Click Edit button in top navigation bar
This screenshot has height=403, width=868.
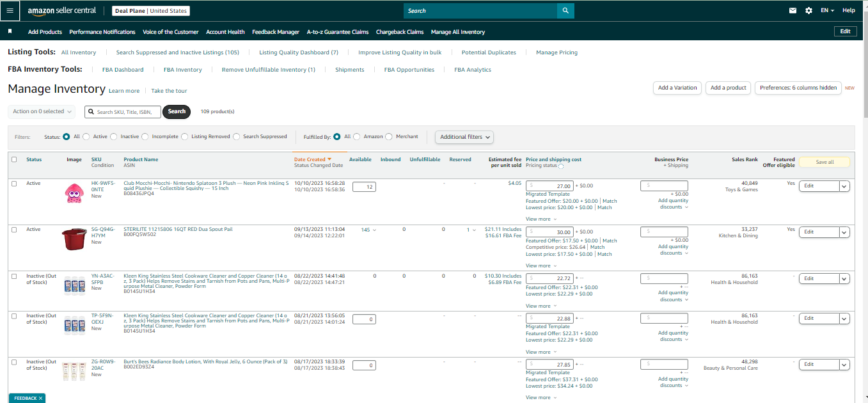(x=845, y=31)
